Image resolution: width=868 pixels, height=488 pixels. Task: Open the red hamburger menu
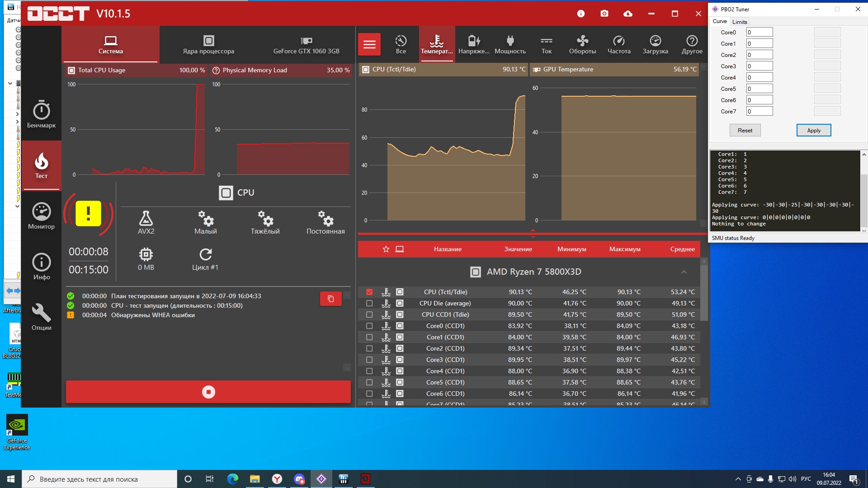pos(369,44)
